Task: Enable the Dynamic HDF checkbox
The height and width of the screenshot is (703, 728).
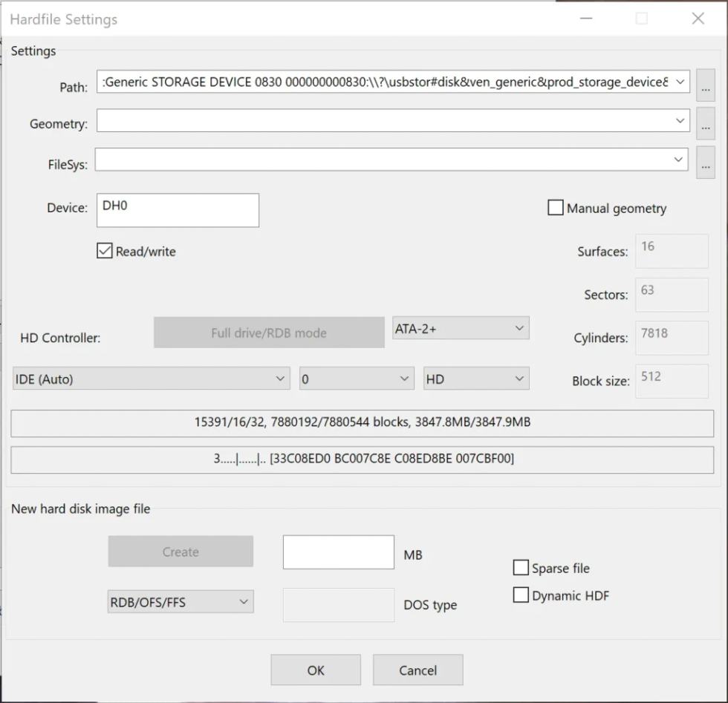Action: [521, 595]
